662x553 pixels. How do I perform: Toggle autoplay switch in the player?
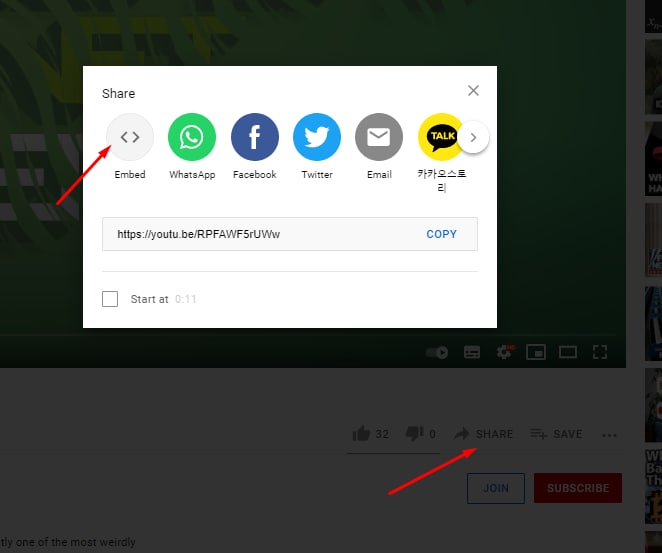click(x=437, y=352)
